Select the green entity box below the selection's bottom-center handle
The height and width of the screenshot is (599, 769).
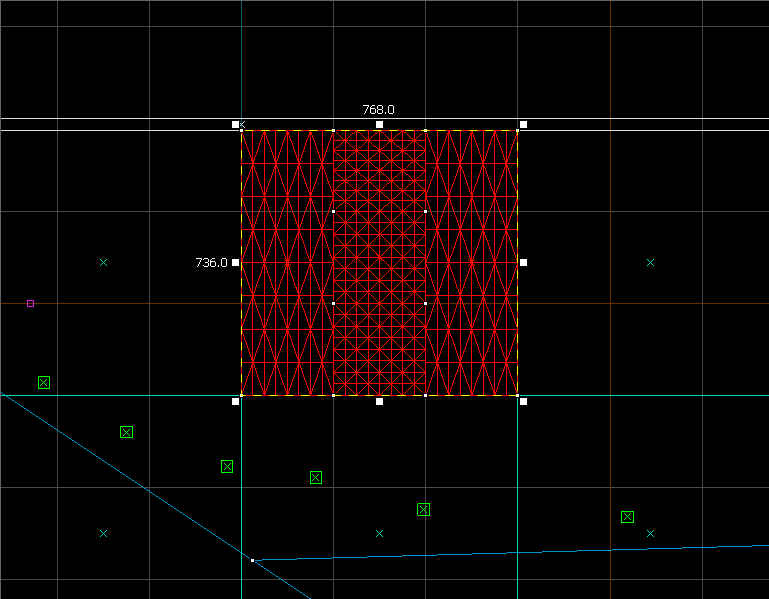(x=423, y=510)
